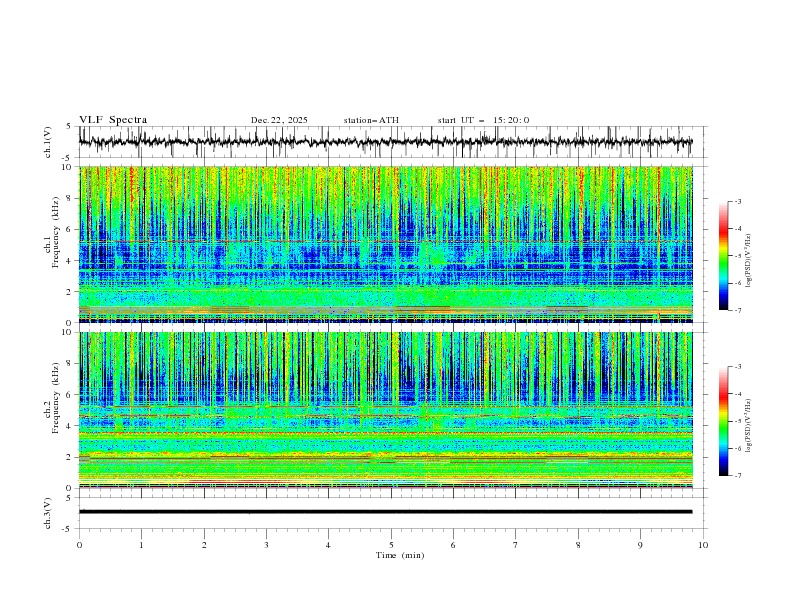Screen dimensions: 792x612
Task: Click tick label "10" on the Time axis
Action: [703, 545]
